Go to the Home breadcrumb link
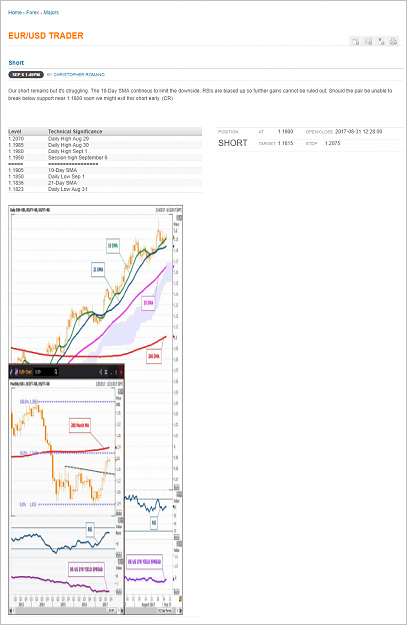Screen dimensions: 407x625 click(15, 12)
